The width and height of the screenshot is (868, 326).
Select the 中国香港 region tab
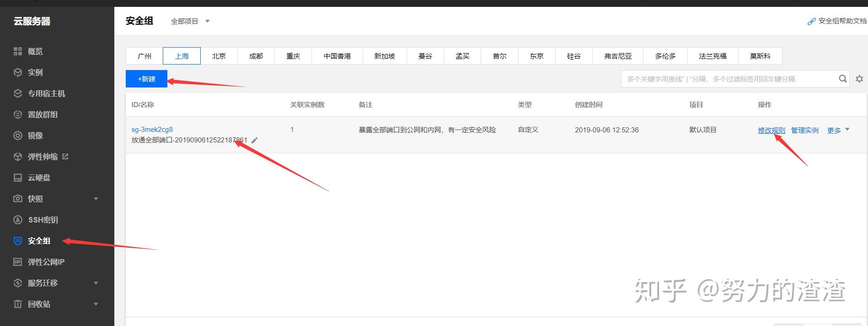click(x=337, y=56)
